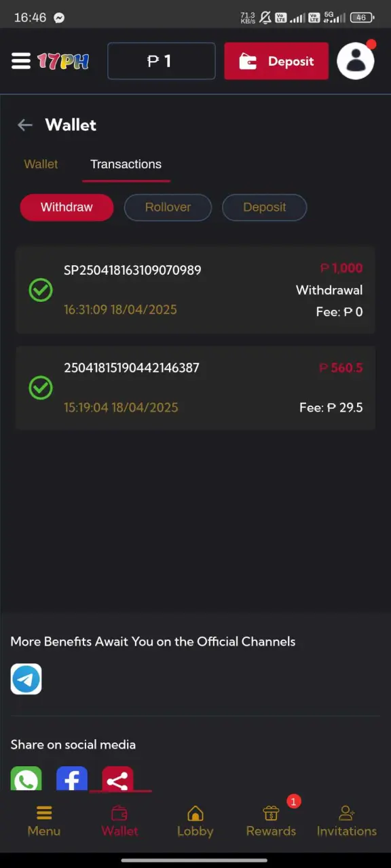The image size is (391, 868).
Task: Open the user profile avatar
Action: point(356,61)
